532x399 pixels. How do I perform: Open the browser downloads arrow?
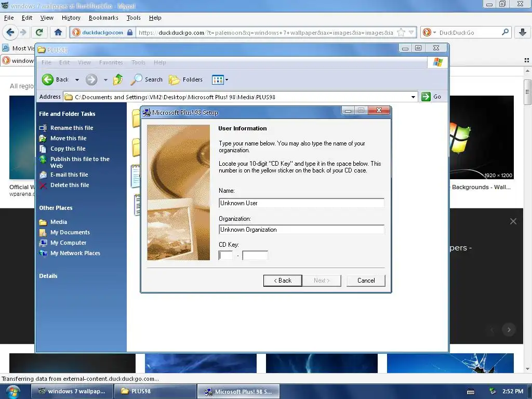point(523,32)
